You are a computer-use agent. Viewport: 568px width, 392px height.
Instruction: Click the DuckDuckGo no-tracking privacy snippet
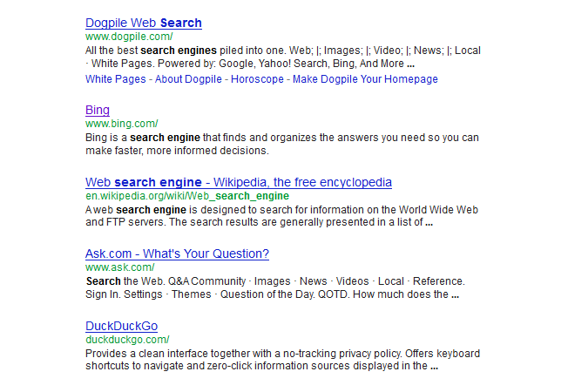282,360
